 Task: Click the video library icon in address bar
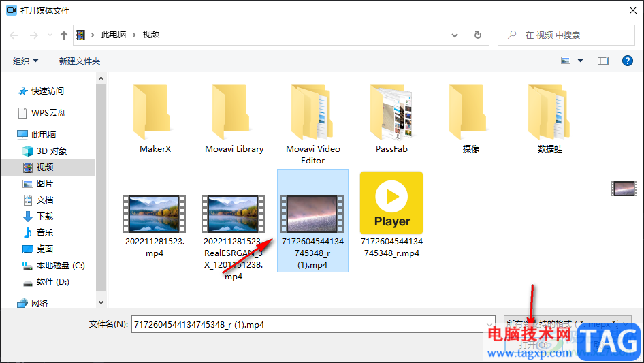(x=80, y=35)
